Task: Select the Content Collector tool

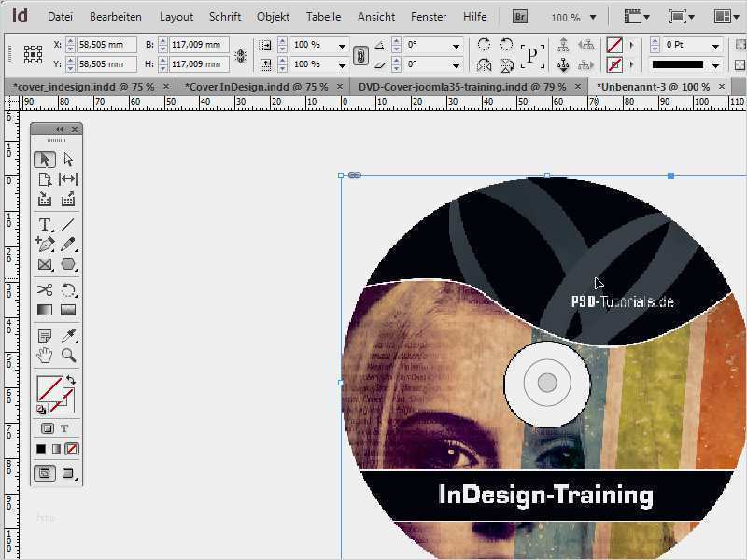Action: [x=45, y=199]
